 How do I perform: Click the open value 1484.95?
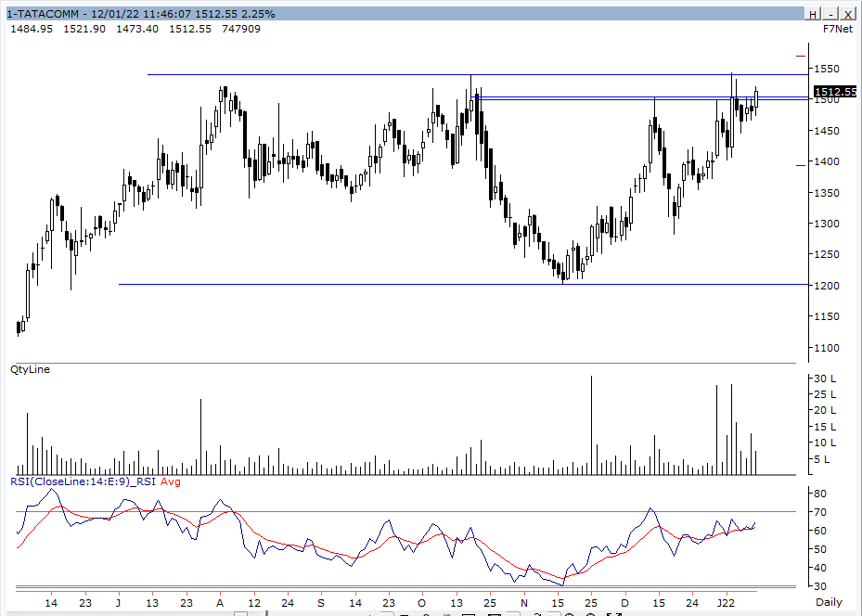32,29
